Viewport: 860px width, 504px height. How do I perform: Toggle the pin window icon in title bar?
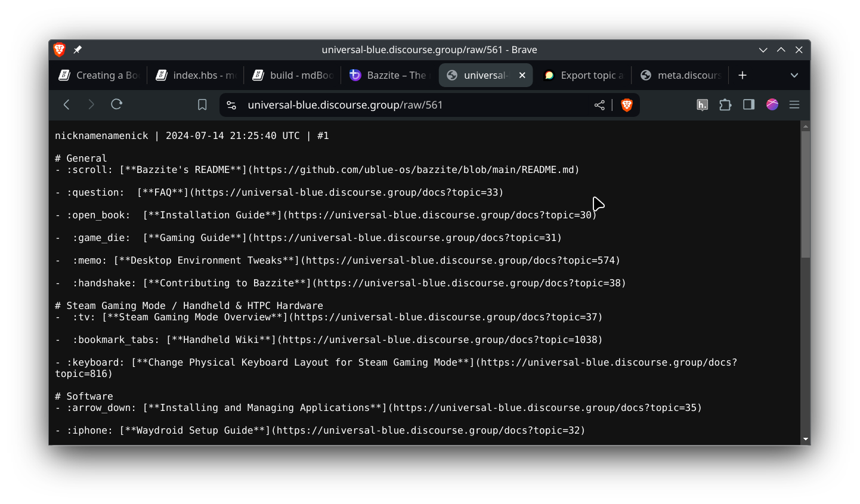click(x=78, y=50)
